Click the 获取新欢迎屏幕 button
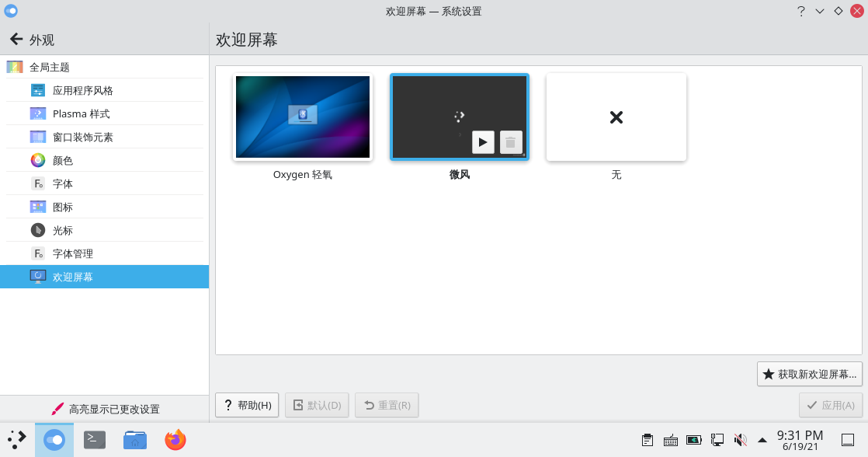Screen dimensions: 868x457 [x=810, y=374]
